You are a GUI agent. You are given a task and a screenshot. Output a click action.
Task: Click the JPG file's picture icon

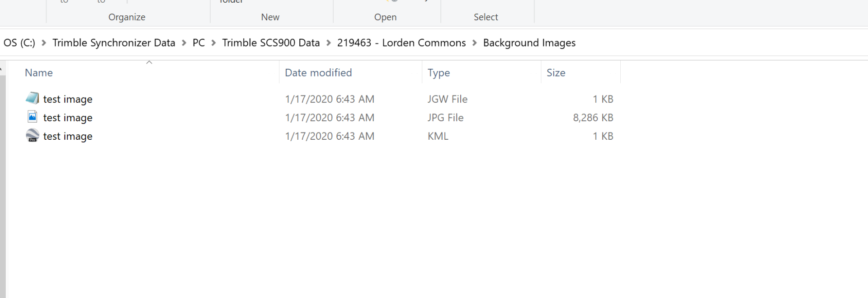pos(32,117)
